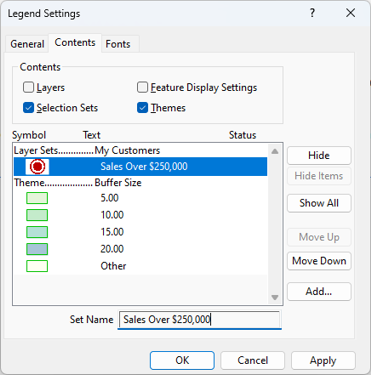
Task: Enable the Layers checkbox
Action: click(x=28, y=87)
